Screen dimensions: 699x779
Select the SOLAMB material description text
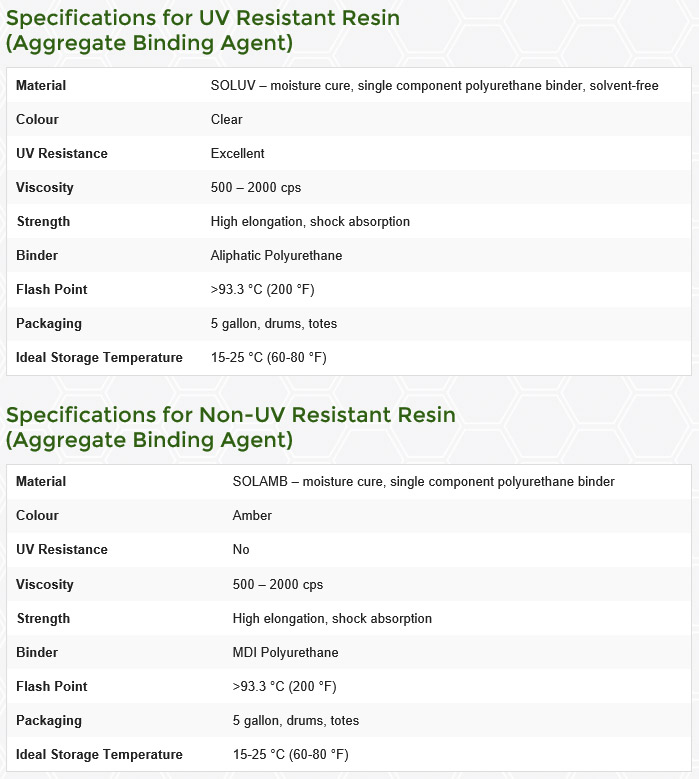(x=423, y=481)
